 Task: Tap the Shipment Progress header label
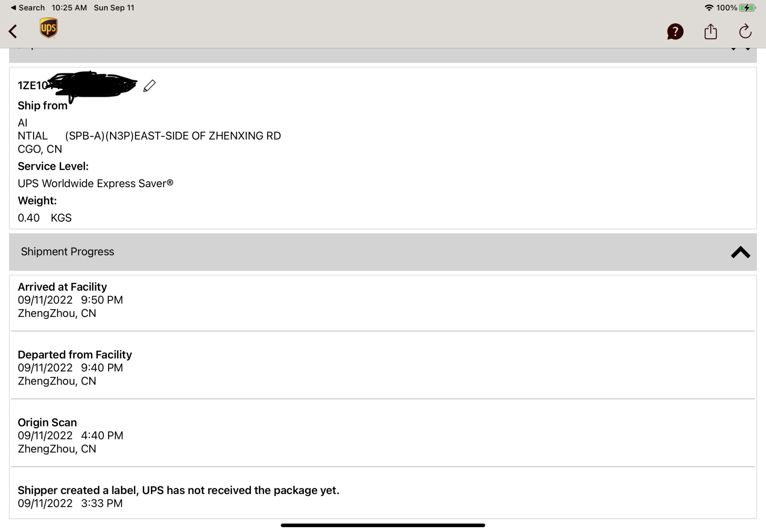point(67,252)
